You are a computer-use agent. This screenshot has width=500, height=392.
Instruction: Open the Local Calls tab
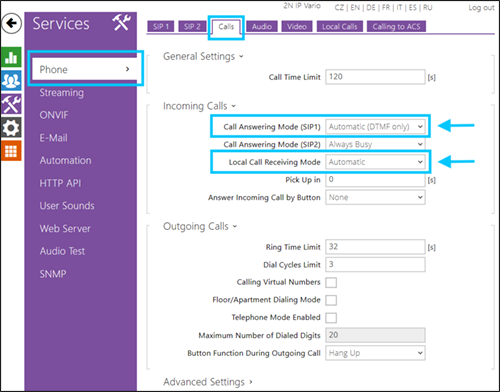pos(339,27)
